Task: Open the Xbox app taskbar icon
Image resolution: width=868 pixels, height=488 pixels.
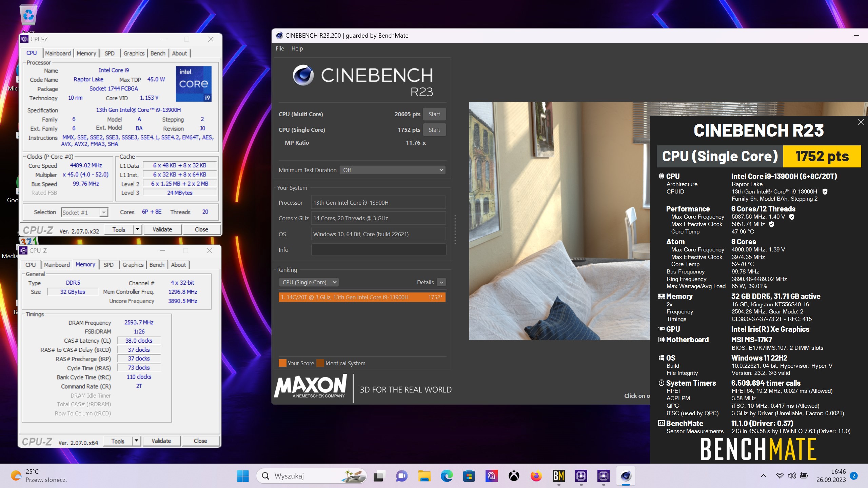Action: [x=514, y=476]
